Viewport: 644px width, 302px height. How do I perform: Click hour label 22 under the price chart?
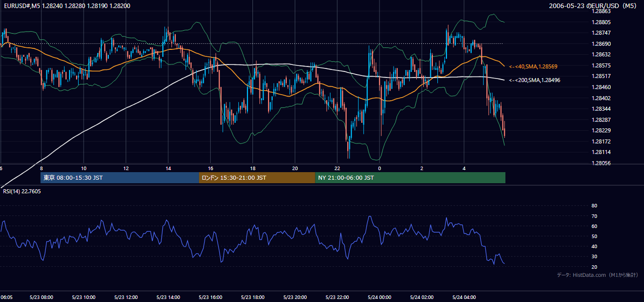coord(338,169)
